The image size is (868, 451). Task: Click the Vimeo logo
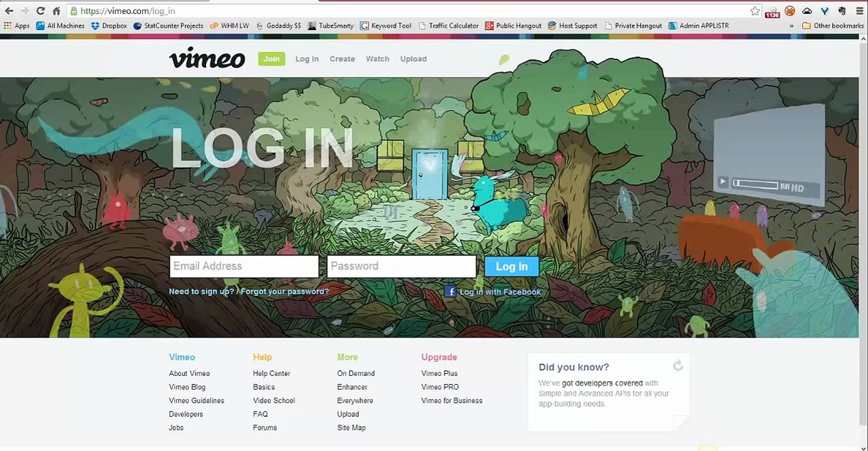point(207,58)
